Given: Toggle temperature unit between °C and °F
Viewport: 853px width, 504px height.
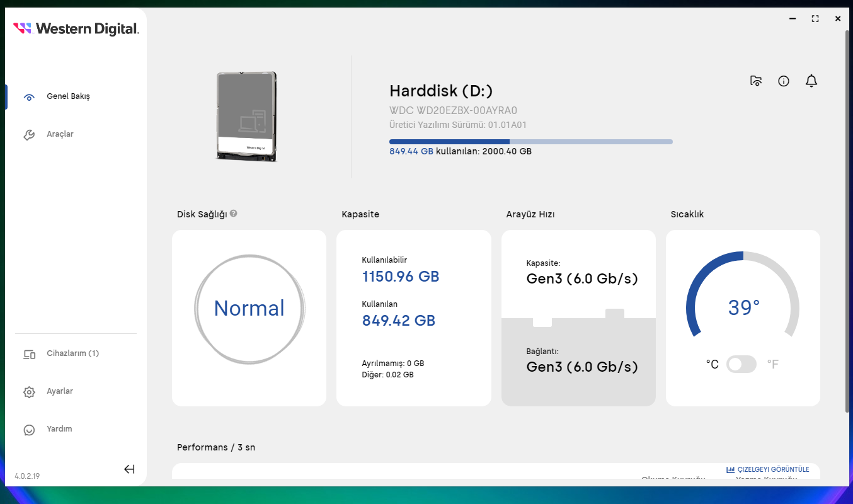Looking at the screenshot, I should (x=741, y=364).
